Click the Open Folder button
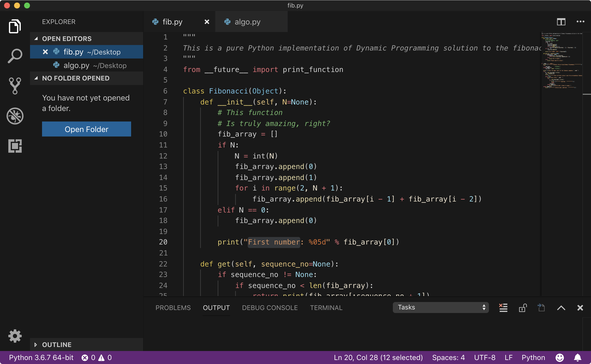Image resolution: width=591 pixels, height=364 pixels. [x=86, y=129]
